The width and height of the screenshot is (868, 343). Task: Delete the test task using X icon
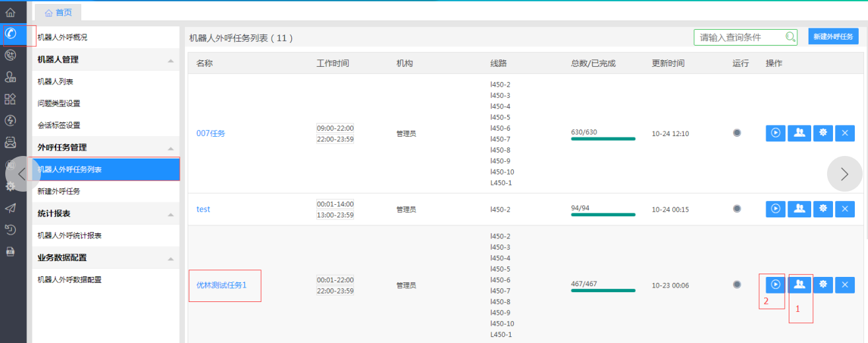click(845, 209)
